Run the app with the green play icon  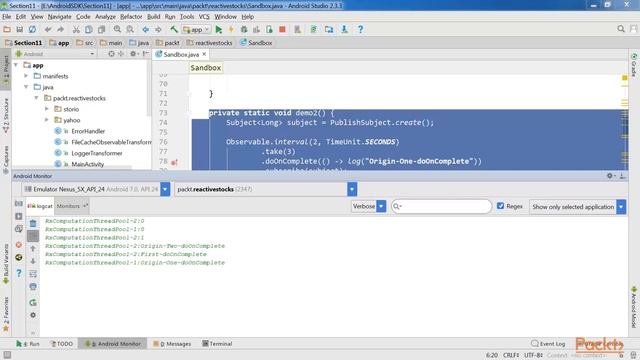(219, 29)
